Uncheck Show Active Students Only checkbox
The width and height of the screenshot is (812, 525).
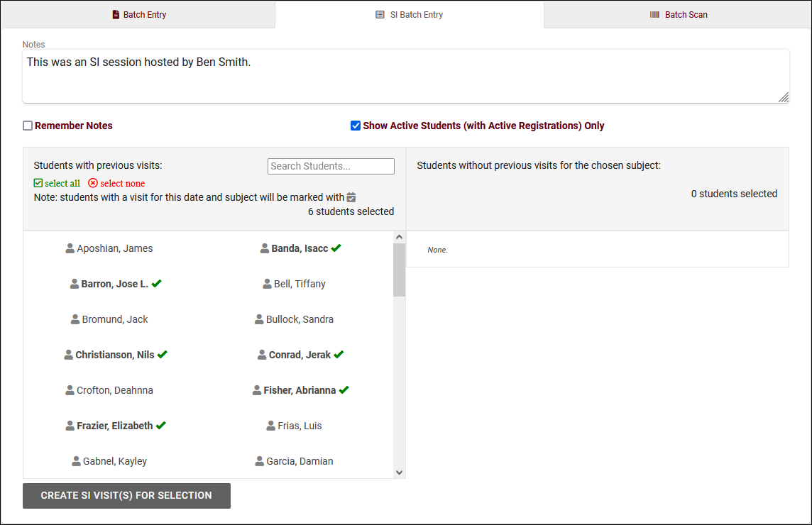[356, 126]
